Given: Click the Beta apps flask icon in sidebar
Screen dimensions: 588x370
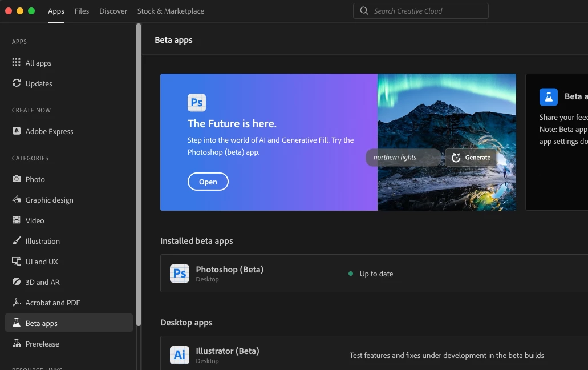Looking at the screenshot, I should pyautogui.click(x=16, y=323).
